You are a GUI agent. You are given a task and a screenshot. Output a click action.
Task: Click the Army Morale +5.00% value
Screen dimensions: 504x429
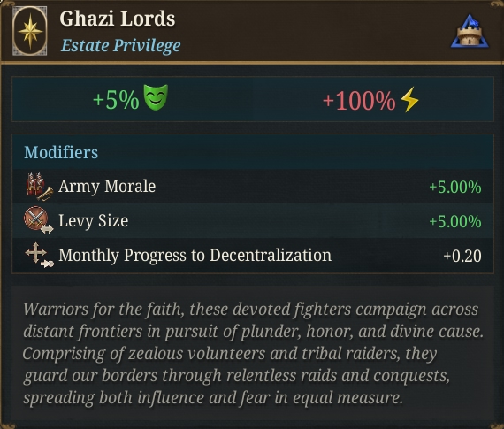[455, 188]
